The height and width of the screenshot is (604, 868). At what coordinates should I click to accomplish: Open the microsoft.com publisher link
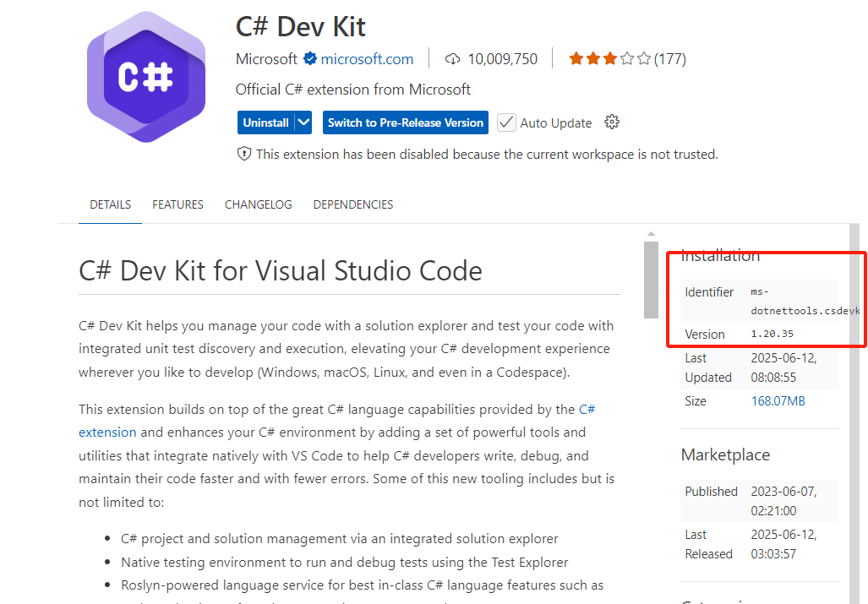[x=367, y=58]
